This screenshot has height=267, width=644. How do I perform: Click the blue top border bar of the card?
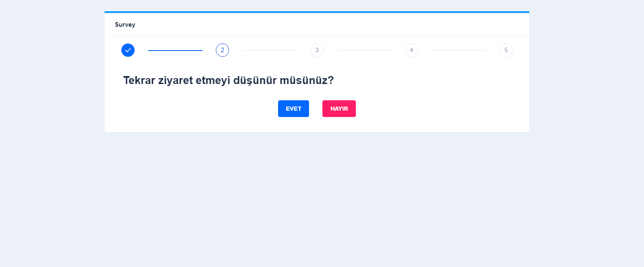317,12
